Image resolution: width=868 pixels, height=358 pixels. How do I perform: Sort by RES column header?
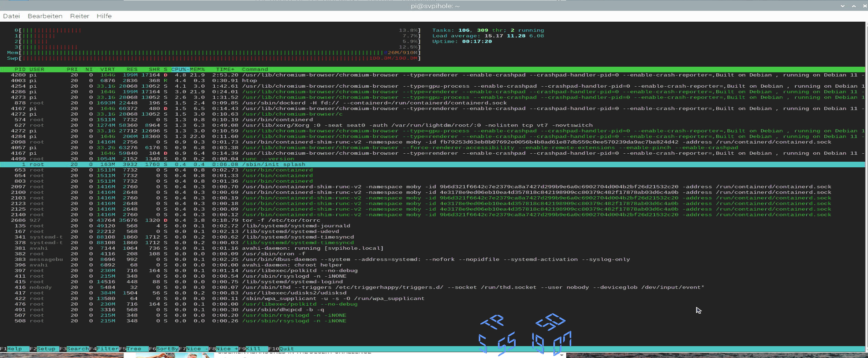(132, 69)
